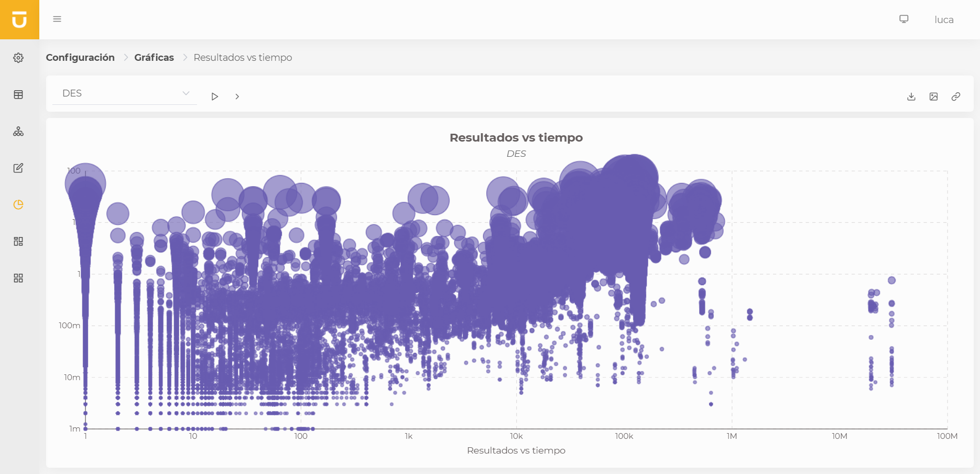980x474 pixels.
Task: Go to Configuración breadcrumb
Action: [80, 58]
